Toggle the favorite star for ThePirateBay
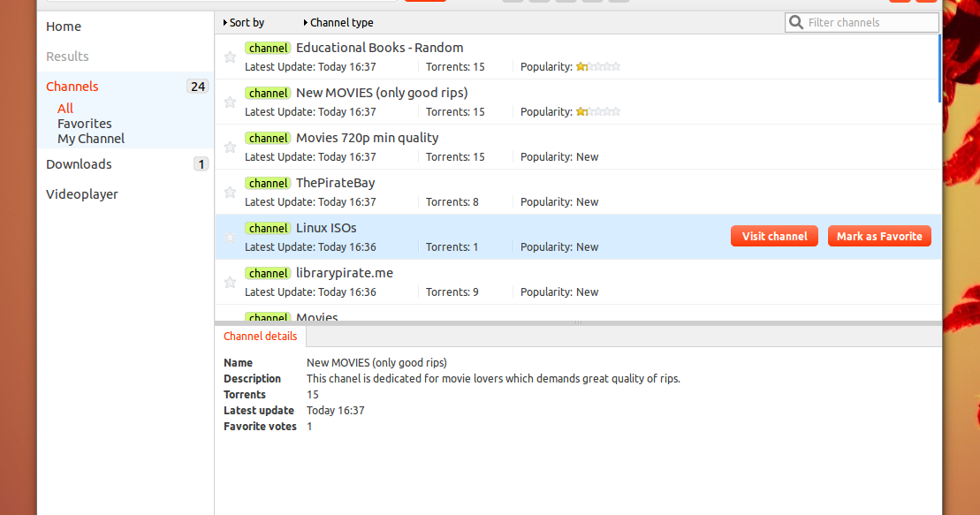The width and height of the screenshot is (980, 515). click(x=230, y=192)
